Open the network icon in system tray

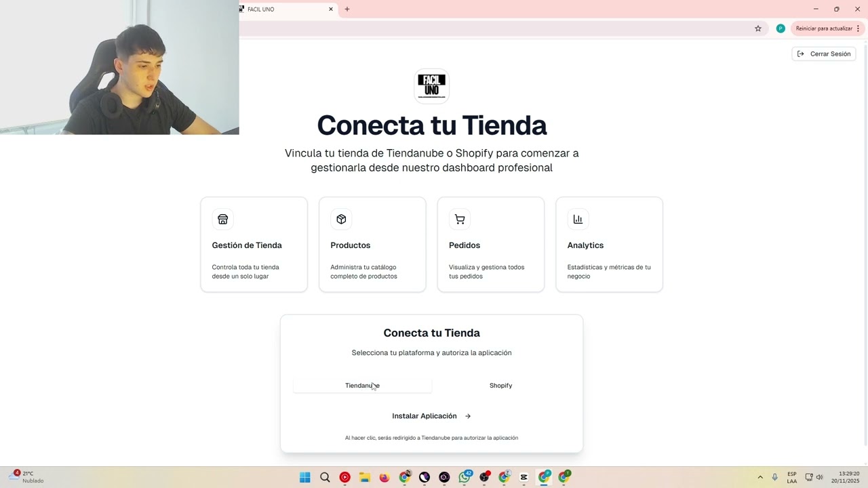point(809,477)
